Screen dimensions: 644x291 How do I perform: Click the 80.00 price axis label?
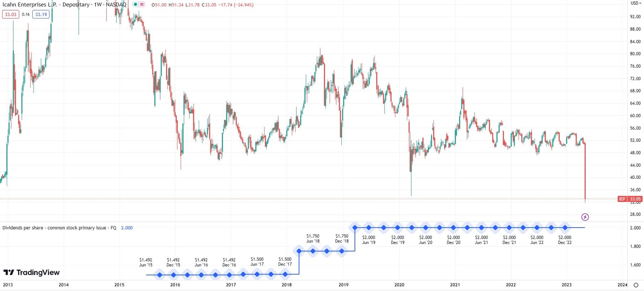(635, 54)
